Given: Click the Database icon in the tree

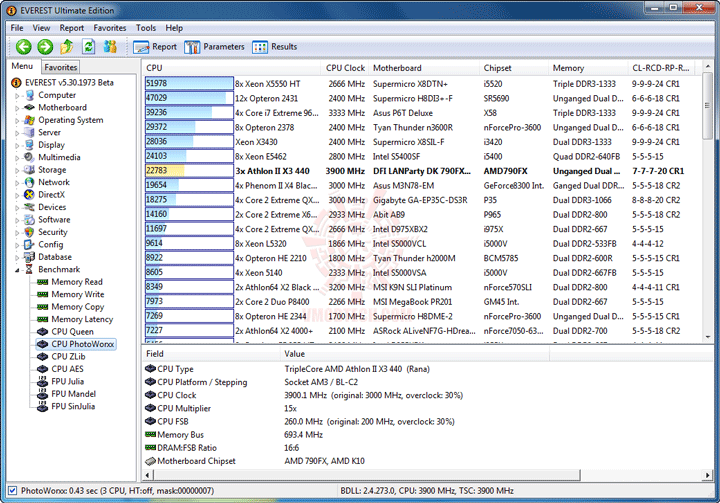Looking at the screenshot, I should coord(29,257).
